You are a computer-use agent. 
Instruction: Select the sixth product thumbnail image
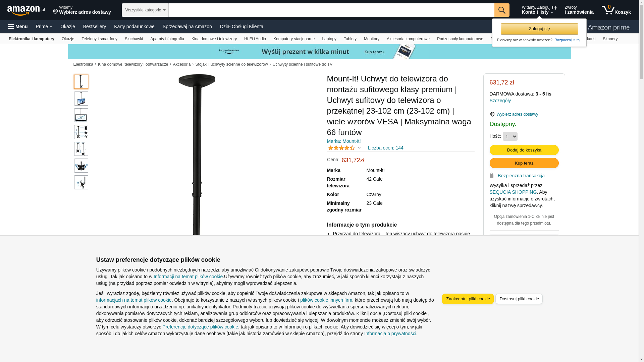click(81, 166)
